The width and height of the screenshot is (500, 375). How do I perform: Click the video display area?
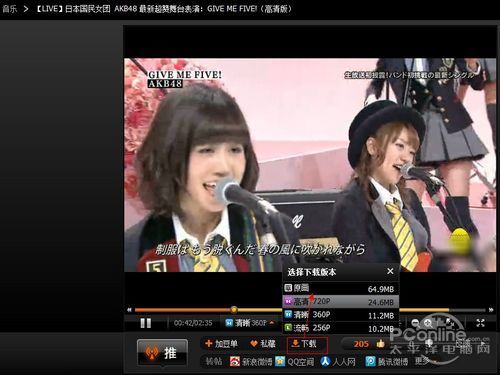point(310,165)
